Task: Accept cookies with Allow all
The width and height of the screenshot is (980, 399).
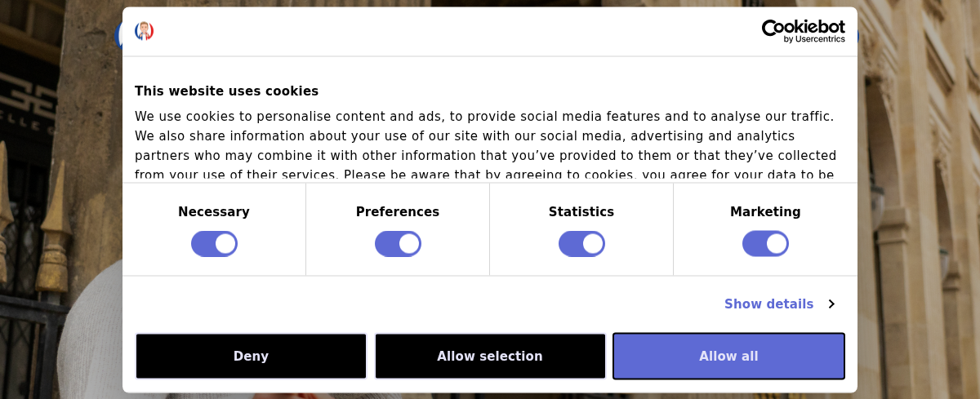Action: click(x=728, y=356)
